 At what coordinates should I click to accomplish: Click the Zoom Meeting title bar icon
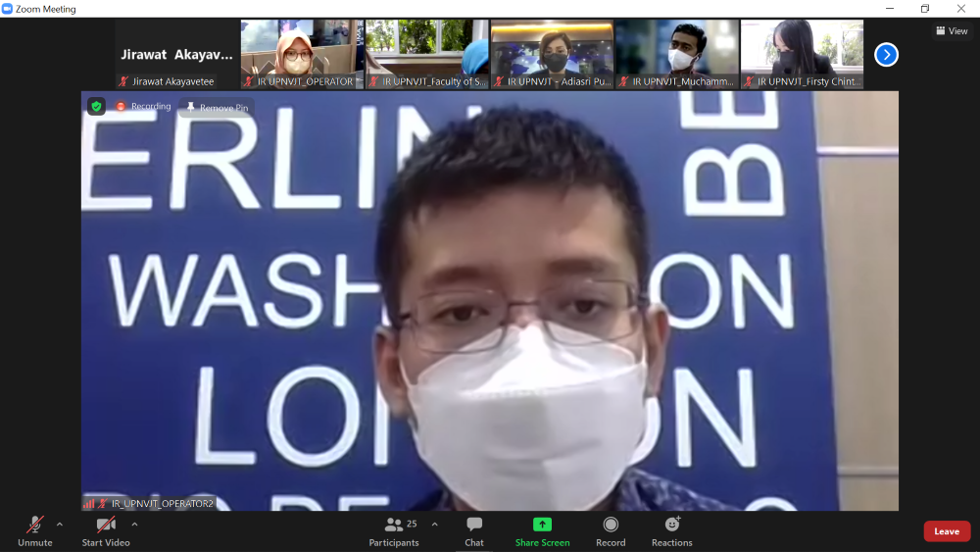point(8,9)
